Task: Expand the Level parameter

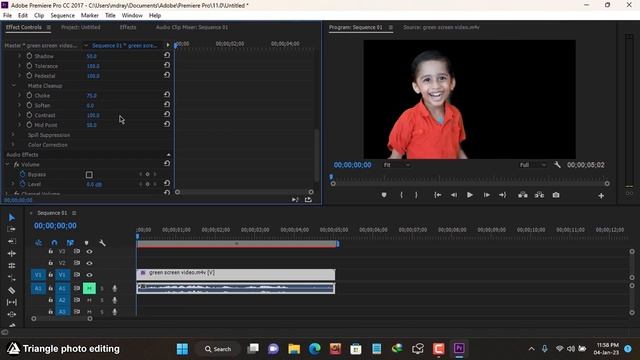Action: [x=13, y=184]
